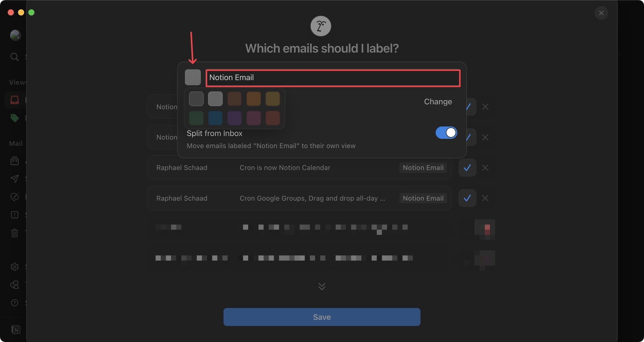Click Notion Email tag on Cron Calendar row

(423, 168)
